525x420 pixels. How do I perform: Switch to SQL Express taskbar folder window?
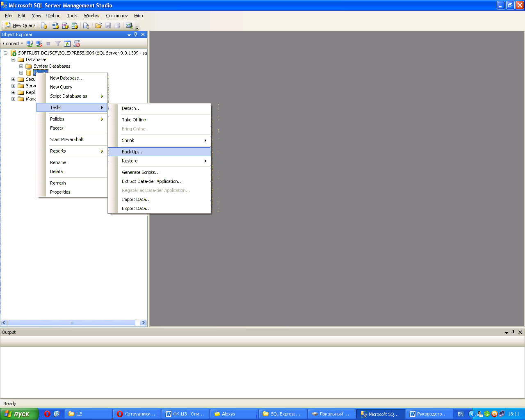(283, 414)
